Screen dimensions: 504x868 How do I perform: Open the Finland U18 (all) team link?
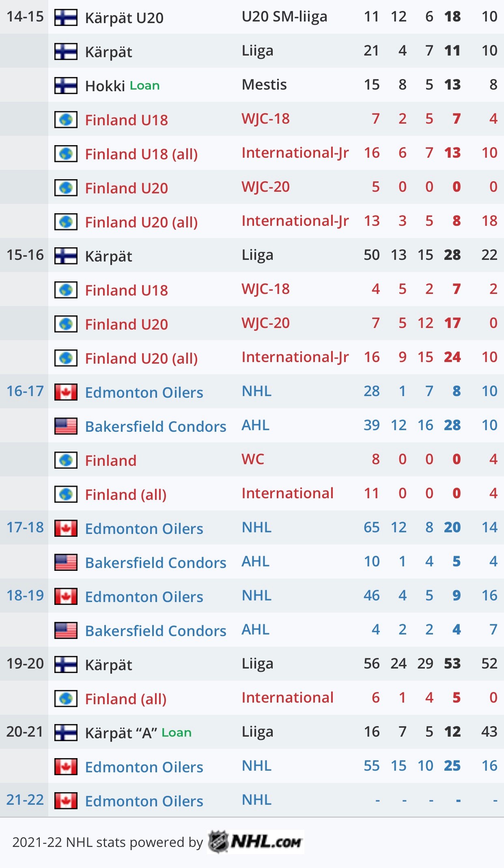141,154
